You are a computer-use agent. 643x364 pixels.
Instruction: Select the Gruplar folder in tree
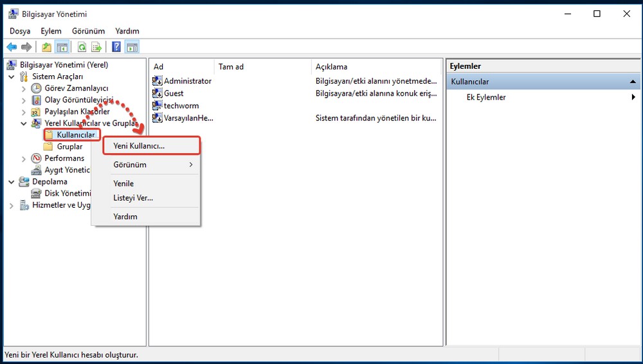(69, 147)
